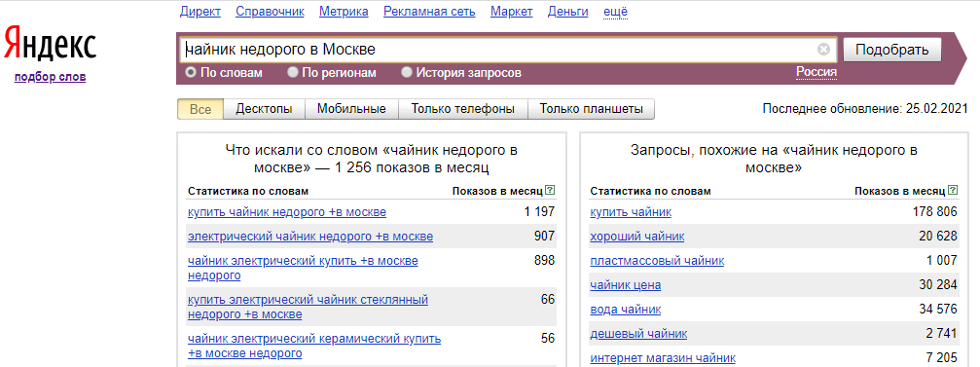Open the 'купить чайник' similar query

[x=631, y=212]
